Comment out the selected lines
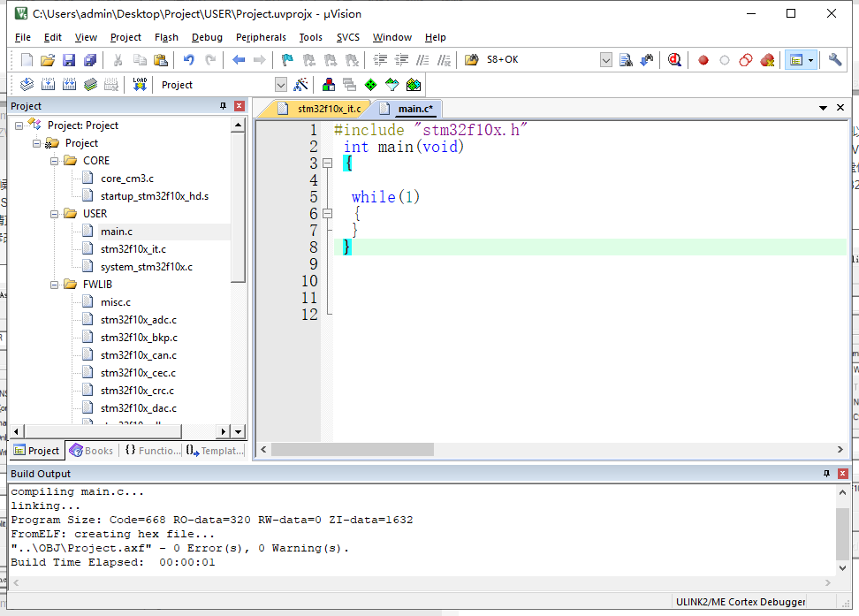 pyautogui.click(x=422, y=60)
